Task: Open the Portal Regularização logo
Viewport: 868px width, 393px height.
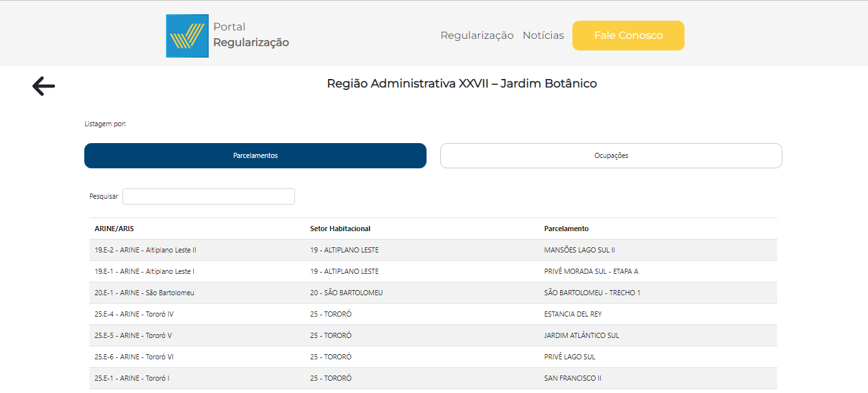Action: coord(228,36)
